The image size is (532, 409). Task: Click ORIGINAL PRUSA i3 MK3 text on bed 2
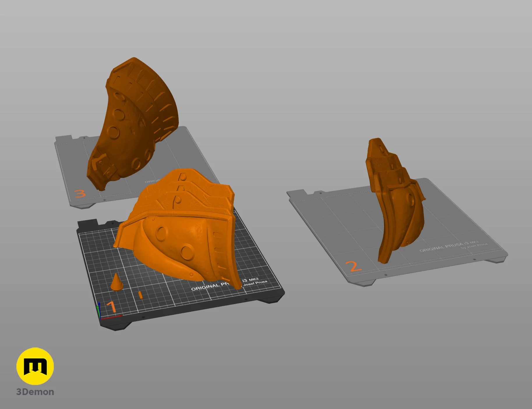[x=449, y=246]
